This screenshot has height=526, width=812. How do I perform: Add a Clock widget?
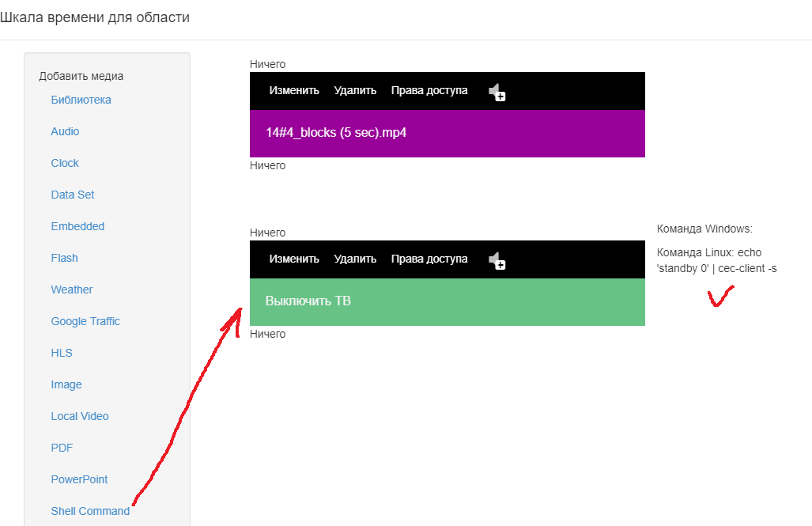(65, 163)
